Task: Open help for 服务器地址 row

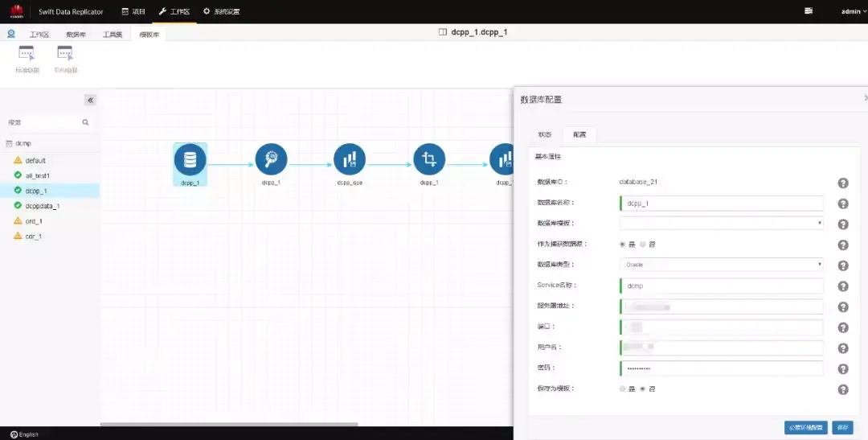Action: point(843,307)
